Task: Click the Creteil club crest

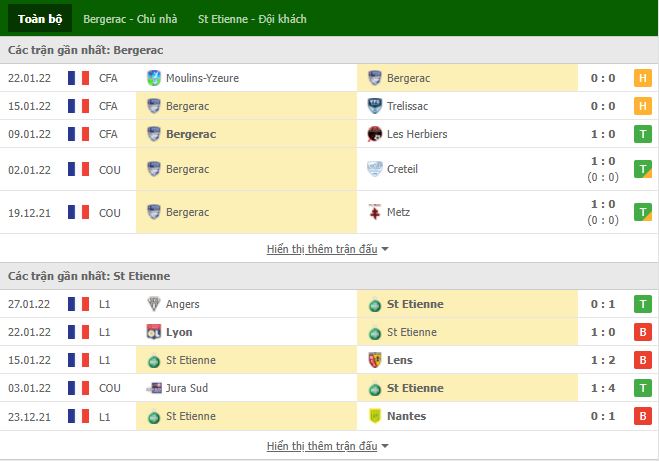Action: pyautogui.click(x=374, y=169)
